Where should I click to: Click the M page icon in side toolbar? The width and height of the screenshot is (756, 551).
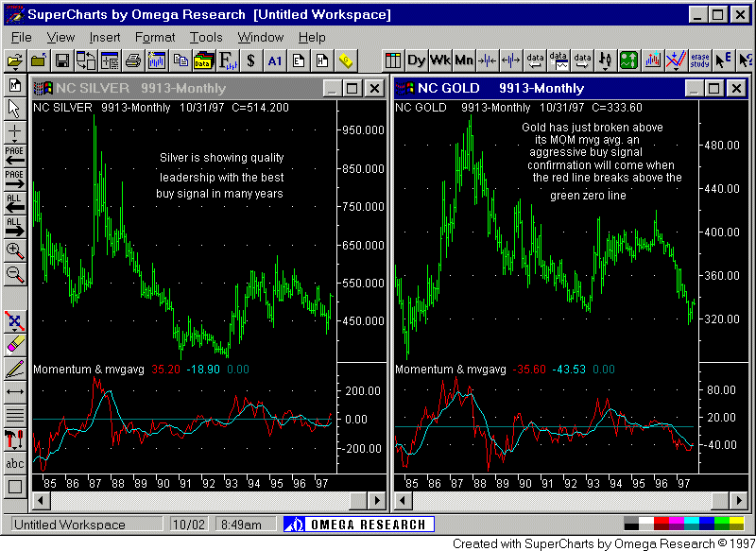[x=15, y=85]
